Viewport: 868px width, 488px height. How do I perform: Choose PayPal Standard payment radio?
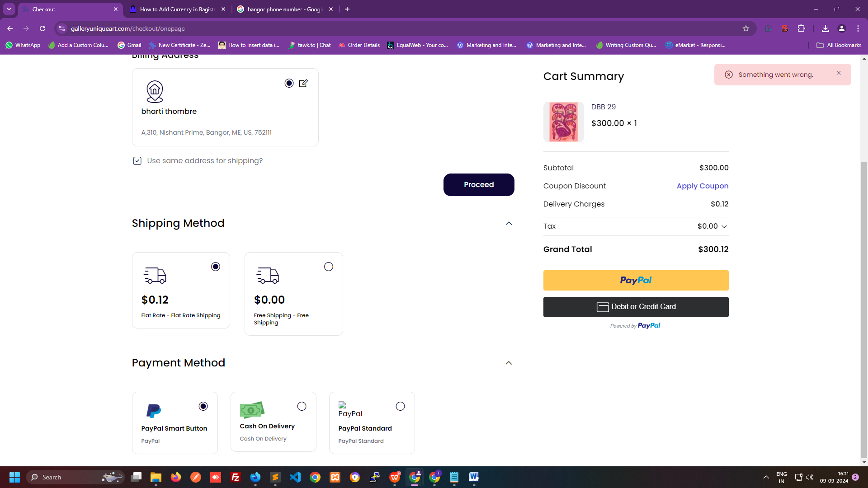(x=401, y=406)
